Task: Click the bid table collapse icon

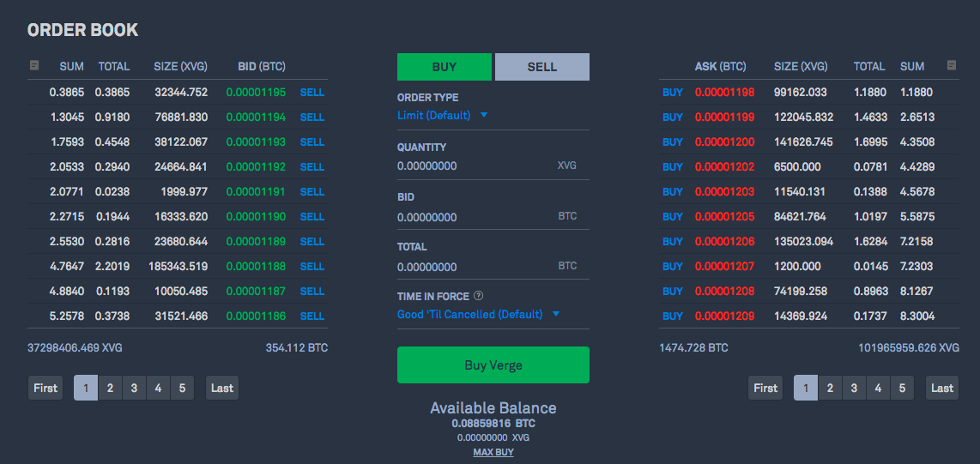Action: [33, 65]
